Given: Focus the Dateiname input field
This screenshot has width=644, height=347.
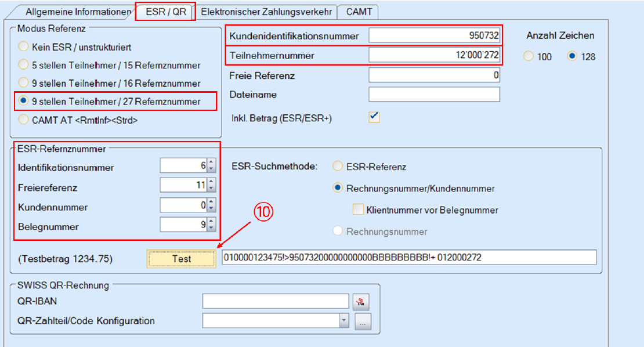Looking at the screenshot, I should point(434,94).
